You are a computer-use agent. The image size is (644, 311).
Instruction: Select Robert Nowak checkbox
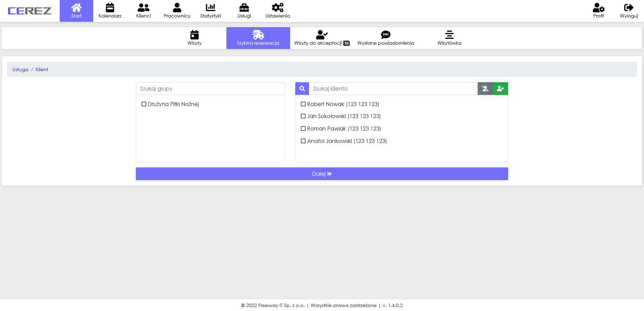(303, 104)
